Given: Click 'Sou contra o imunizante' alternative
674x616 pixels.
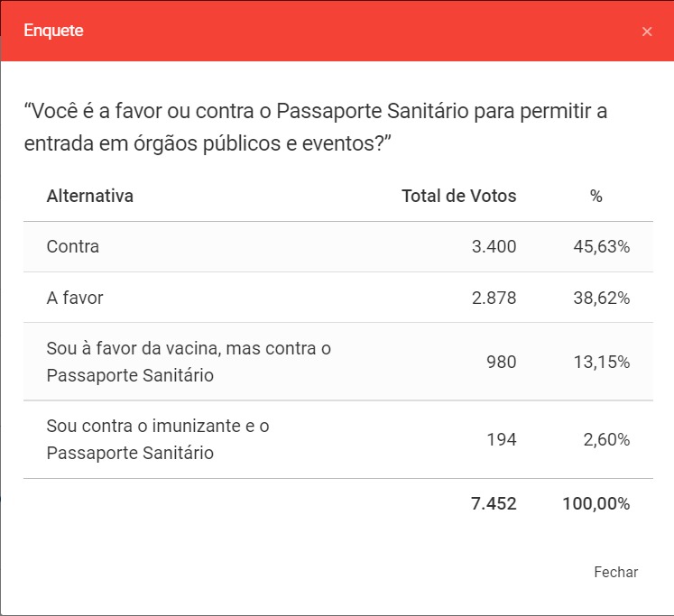Looking at the screenshot, I should coord(158,439).
